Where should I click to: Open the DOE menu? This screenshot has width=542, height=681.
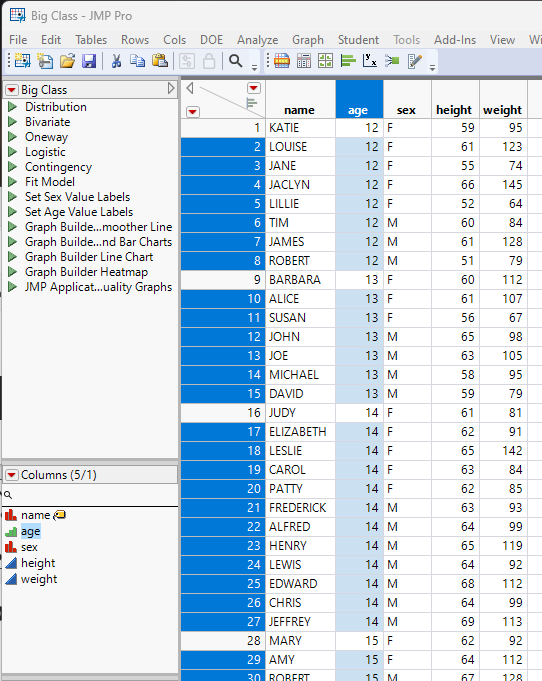212,40
